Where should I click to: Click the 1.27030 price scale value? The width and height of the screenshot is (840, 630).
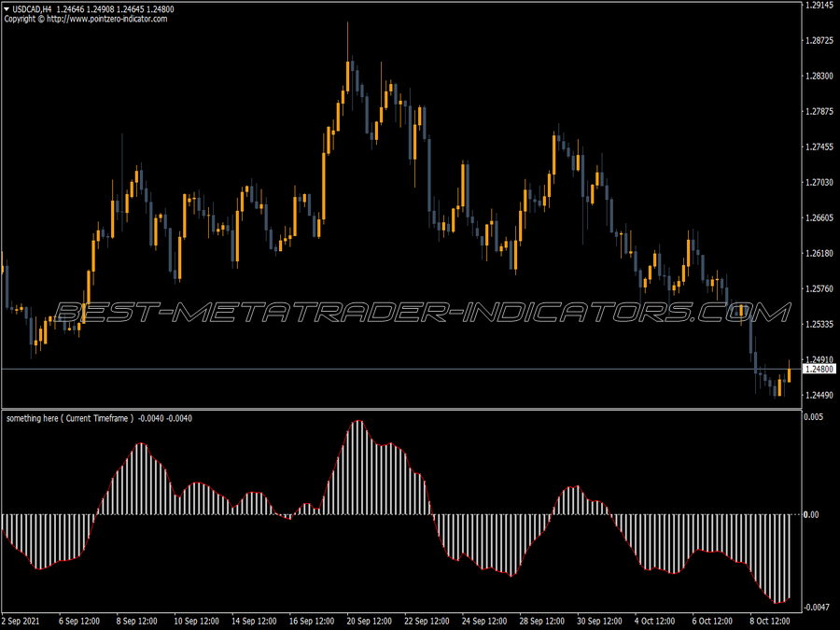click(819, 182)
